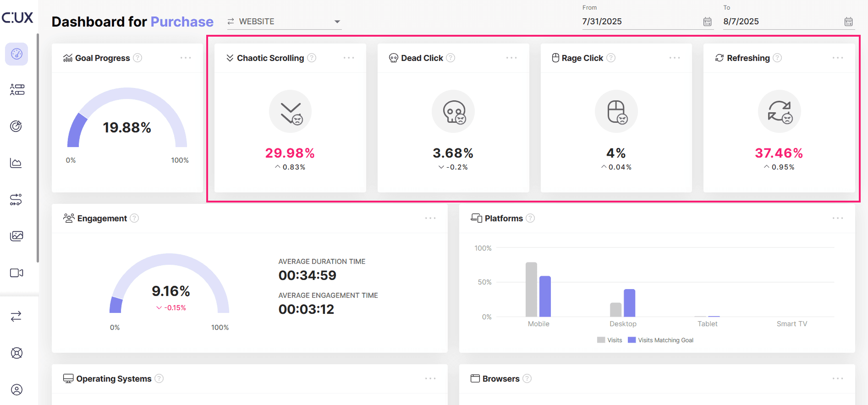The image size is (868, 405).
Task: Open the Rage Click card options menu
Action: point(675,58)
